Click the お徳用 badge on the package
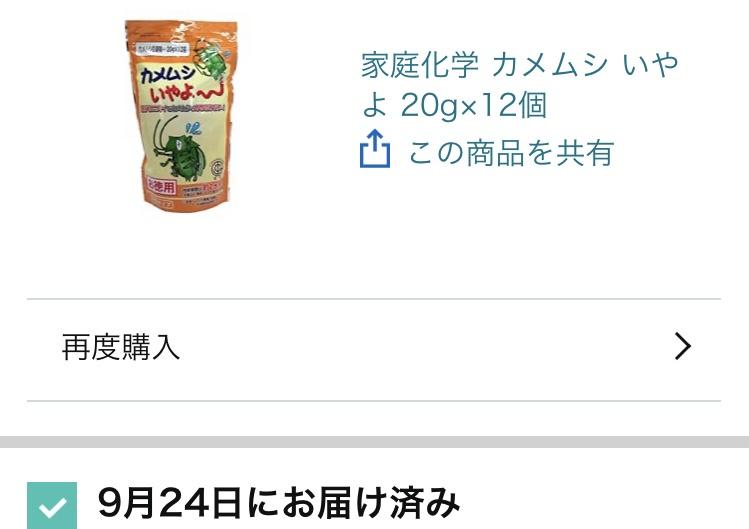Screen dimensions: 749x529 click(160, 186)
